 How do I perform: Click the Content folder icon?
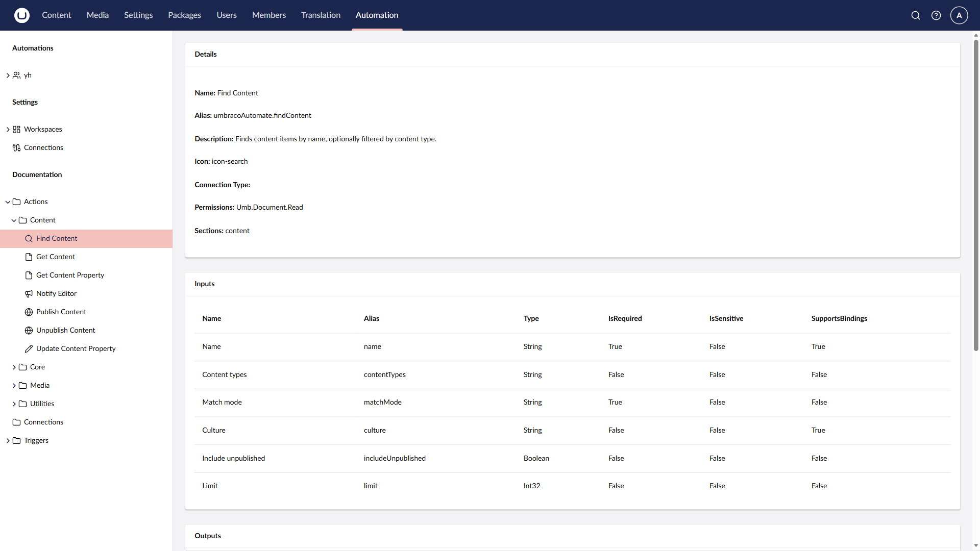(x=23, y=220)
